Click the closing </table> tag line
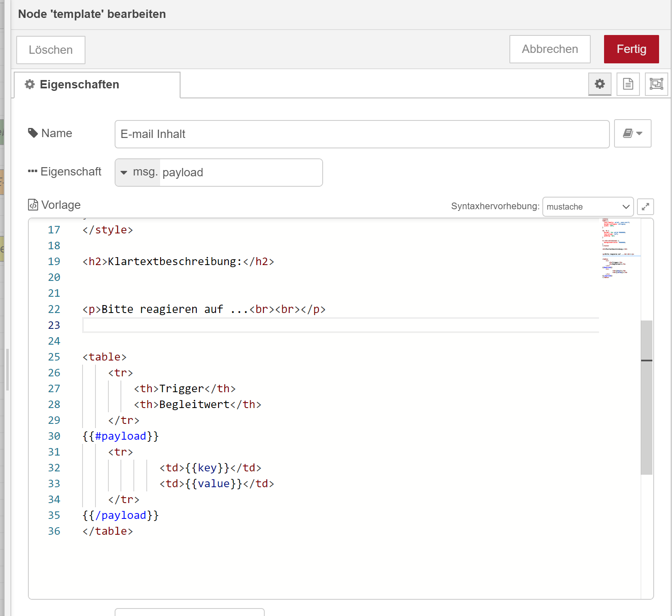This screenshot has height=616, width=672. pos(108,531)
